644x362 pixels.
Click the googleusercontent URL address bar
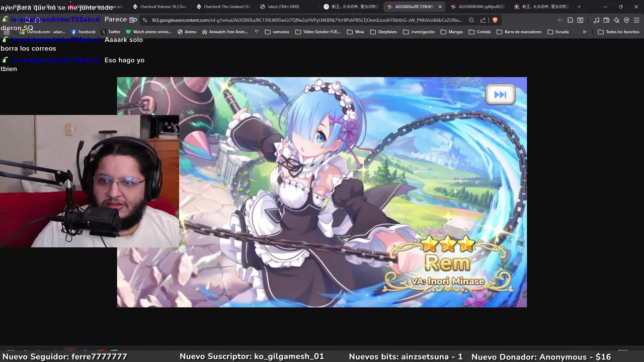tap(307, 20)
